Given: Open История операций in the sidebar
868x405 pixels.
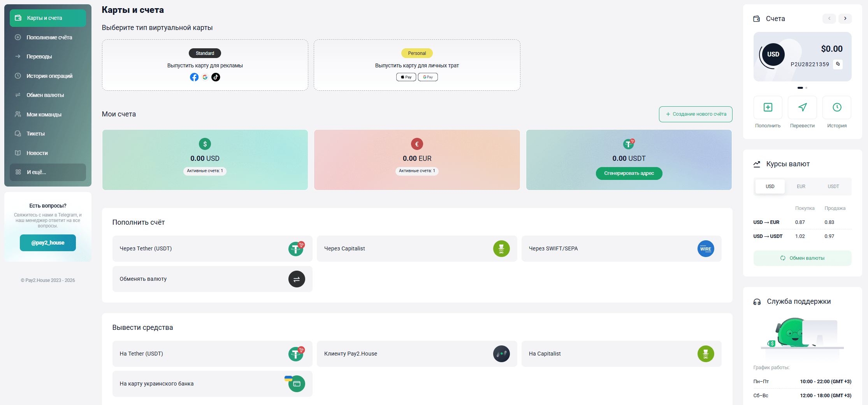Looking at the screenshot, I should click(49, 76).
